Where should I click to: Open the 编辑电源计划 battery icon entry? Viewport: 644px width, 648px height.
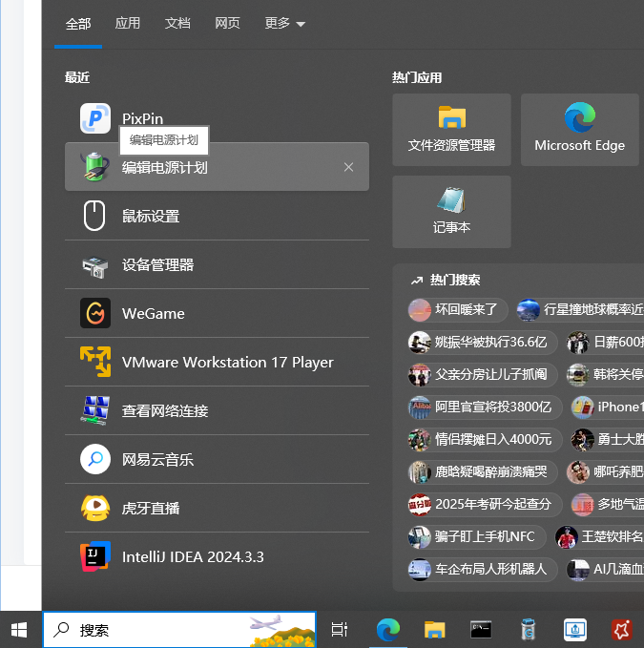(x=95, y=167)
